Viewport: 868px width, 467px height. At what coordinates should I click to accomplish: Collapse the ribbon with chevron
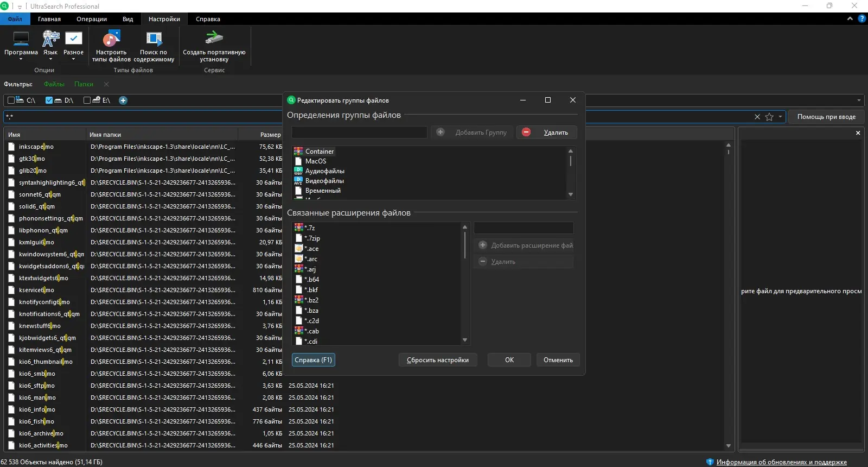point(850,18)
